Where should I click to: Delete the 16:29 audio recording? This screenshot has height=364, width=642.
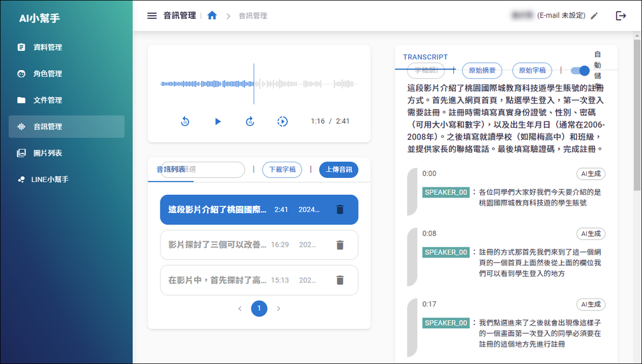(x=340, y=245)
